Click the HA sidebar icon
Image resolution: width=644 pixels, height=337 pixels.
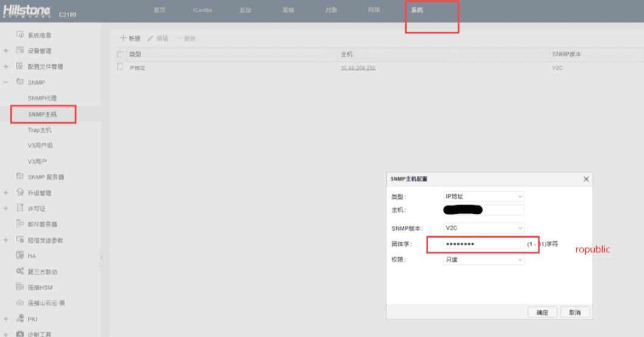click(19, 255)
